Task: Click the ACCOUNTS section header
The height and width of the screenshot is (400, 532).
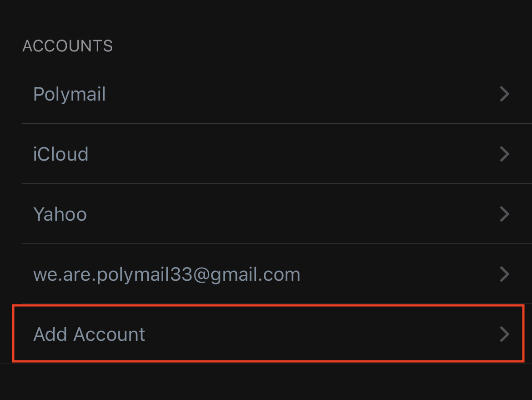Action: coord(68,46)
